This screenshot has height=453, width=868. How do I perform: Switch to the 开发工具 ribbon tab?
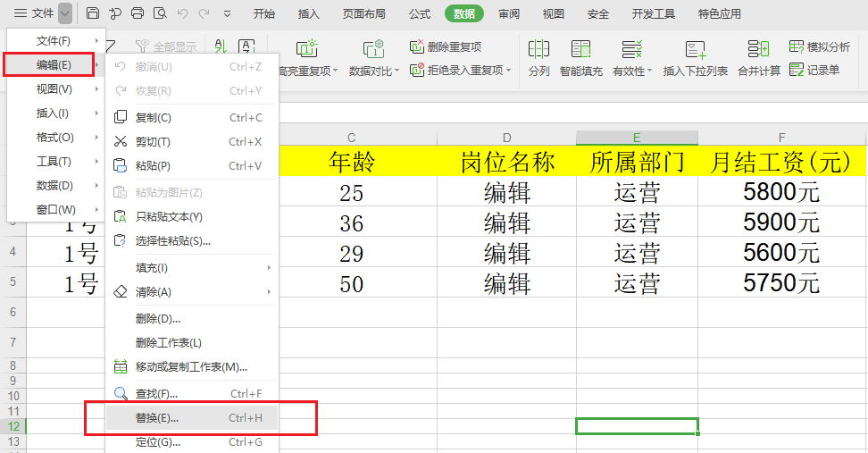[x=653, y=13]
